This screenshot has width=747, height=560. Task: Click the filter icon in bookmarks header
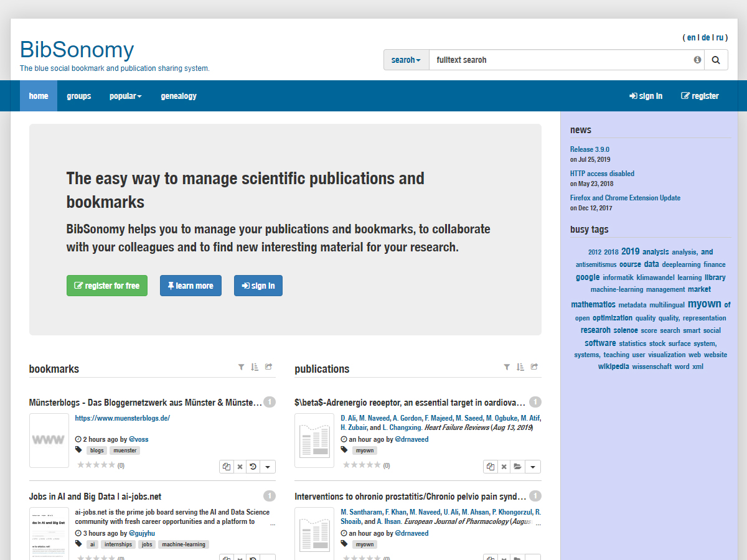[x=242, y=367]
